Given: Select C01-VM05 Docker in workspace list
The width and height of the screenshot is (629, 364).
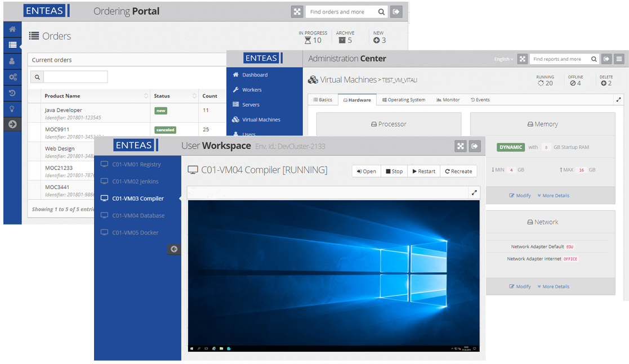Looking at the screenshot, I should click(x=135, y=233).
